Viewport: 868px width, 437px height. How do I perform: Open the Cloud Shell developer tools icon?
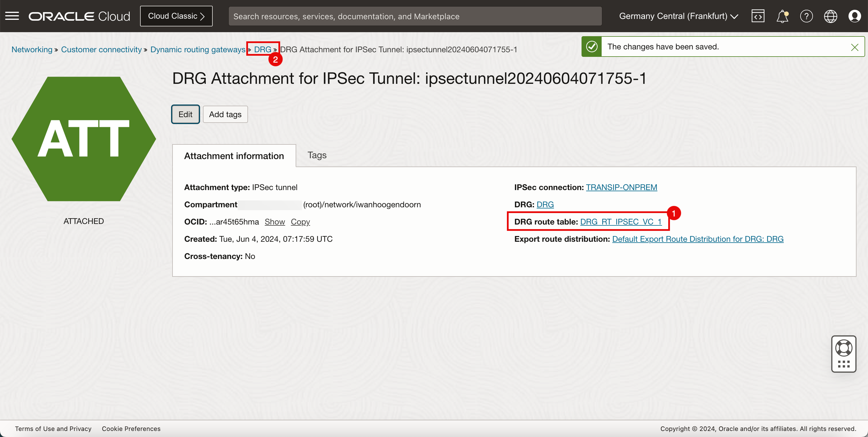[x=758, y=16]
